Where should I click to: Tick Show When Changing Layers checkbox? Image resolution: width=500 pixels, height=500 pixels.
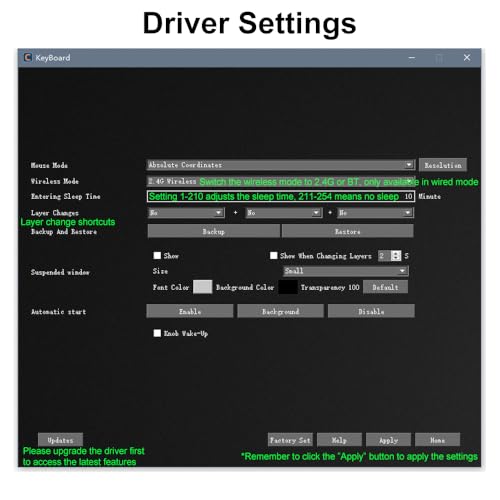[x=273, y=255]
